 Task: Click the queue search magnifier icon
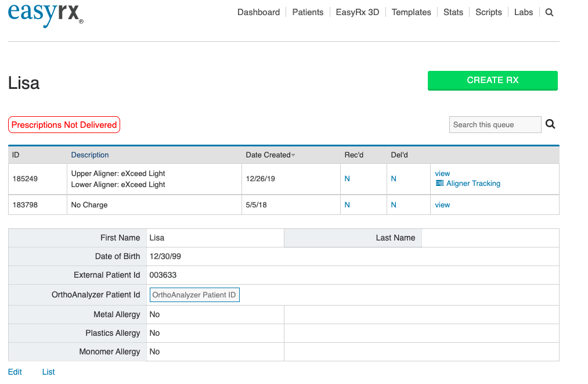click(x=550, y=124)
